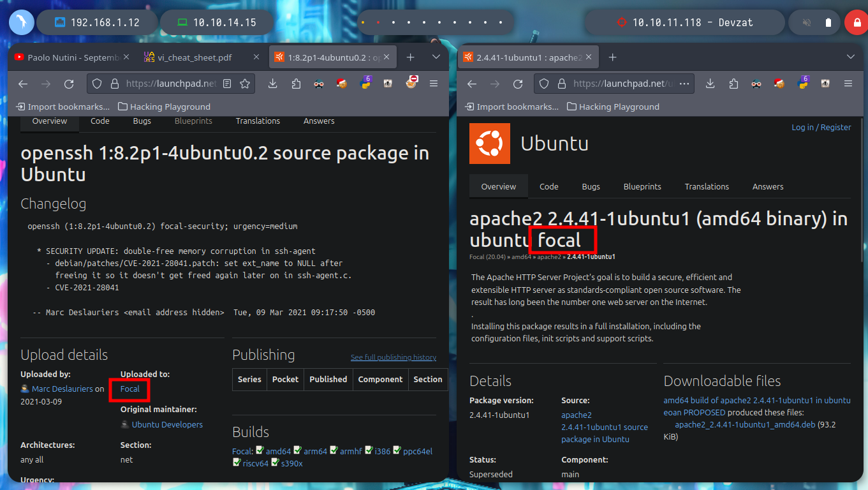
Task: Open downloads panel in right window
Action: point(710,84)
